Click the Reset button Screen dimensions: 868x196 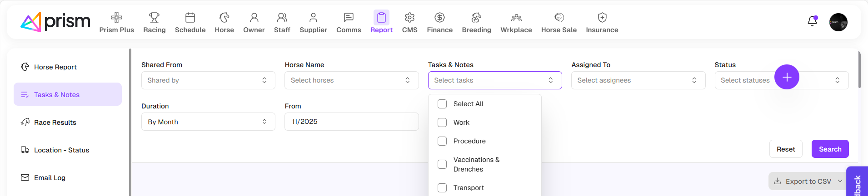(785, 149)
